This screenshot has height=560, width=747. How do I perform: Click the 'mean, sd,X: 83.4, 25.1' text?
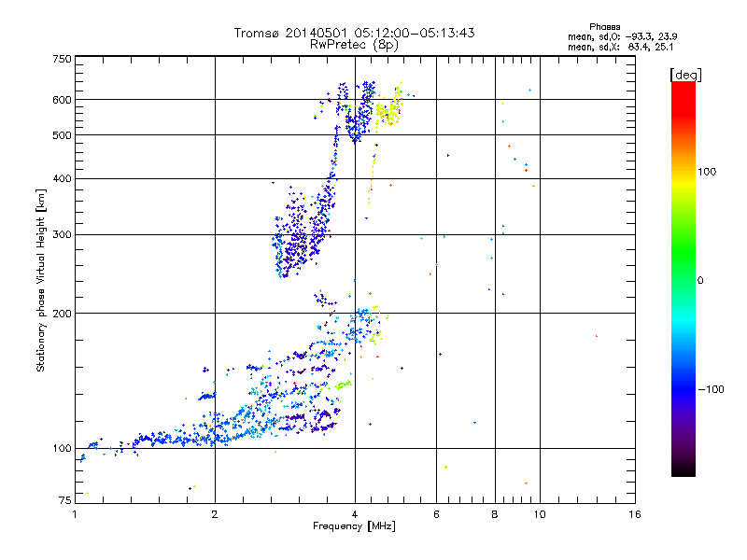pyautogui.click(x=620, y=48)
